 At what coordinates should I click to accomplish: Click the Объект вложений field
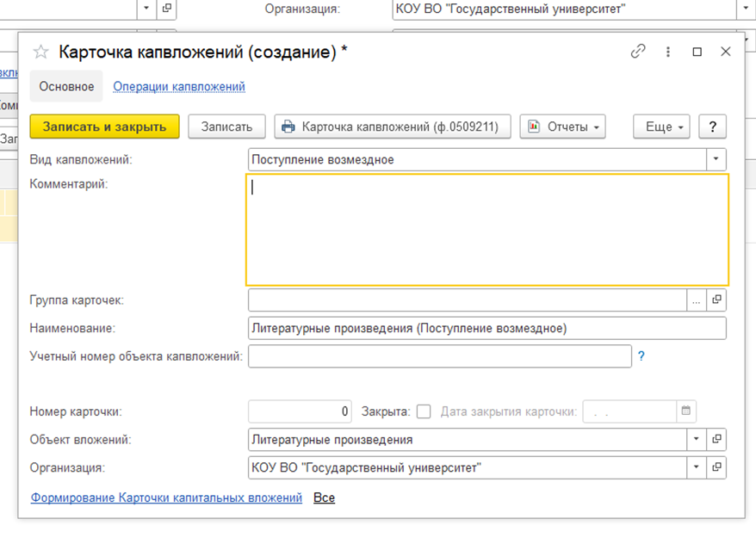468,440
